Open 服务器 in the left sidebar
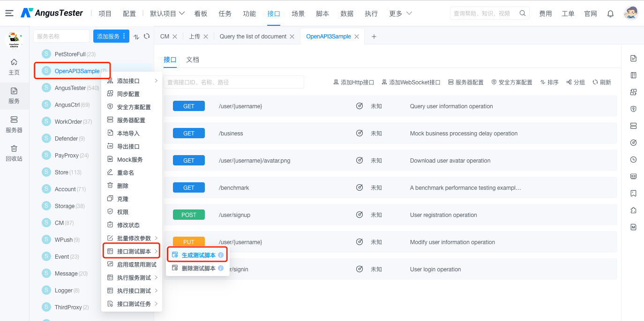The image size is (644, 321). coord(14,125)
